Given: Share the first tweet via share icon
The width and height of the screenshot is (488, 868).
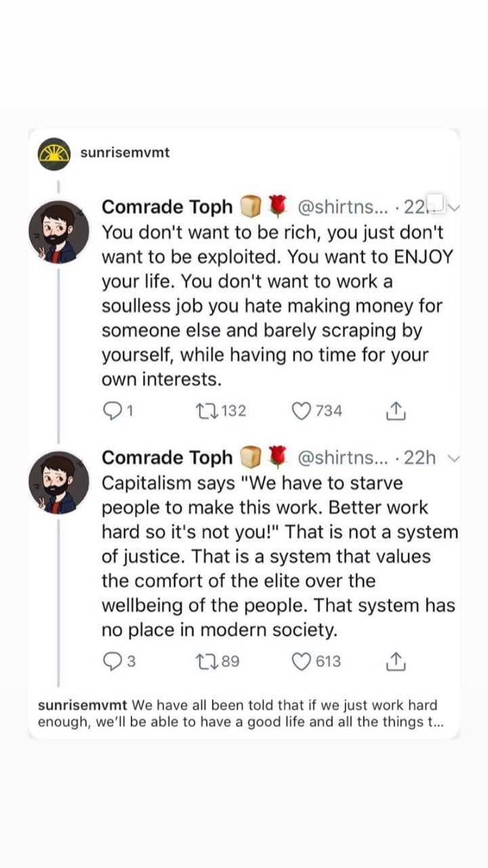Looking at the screenshot, I should [395, 410].
